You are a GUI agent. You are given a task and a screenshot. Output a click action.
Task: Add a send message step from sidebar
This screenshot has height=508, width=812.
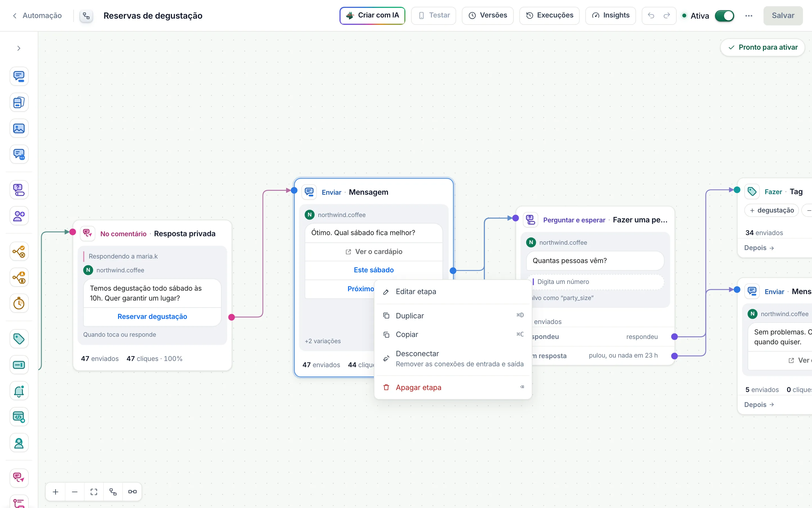point(19,76)
